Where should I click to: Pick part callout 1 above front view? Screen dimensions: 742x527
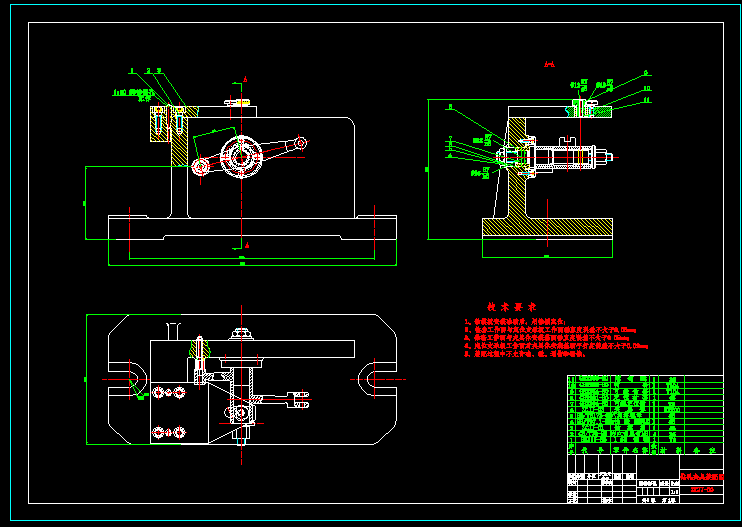point(132,71)
